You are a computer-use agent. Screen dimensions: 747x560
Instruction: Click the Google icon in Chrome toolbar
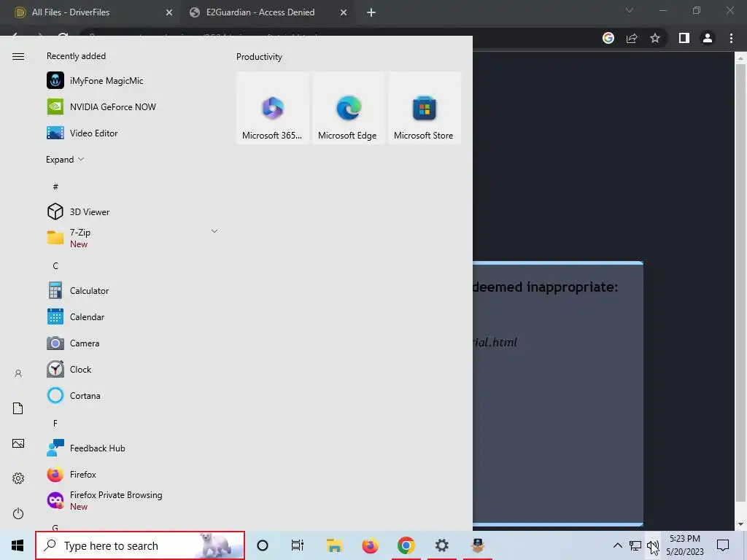[x=608, y=38]
